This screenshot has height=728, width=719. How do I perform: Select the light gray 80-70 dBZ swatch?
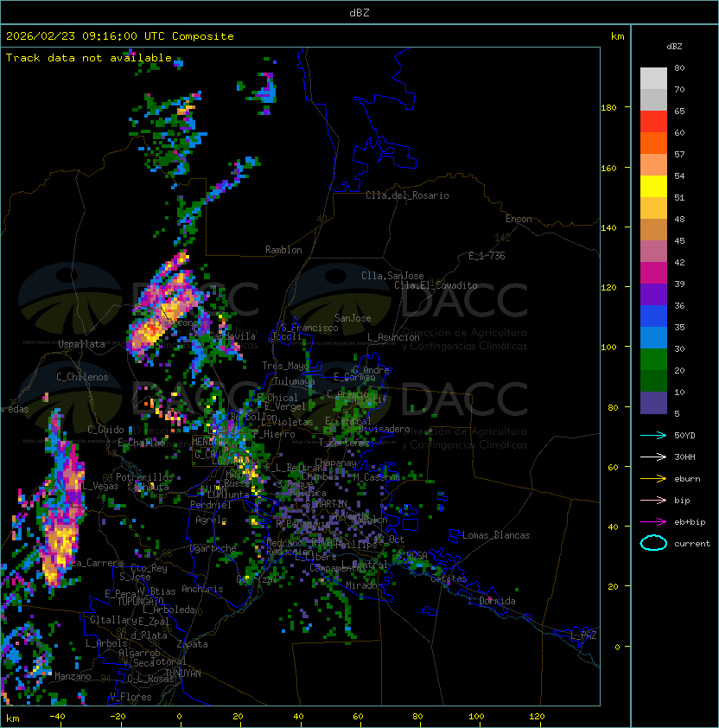pyautogui.click(x=653, y=78)
